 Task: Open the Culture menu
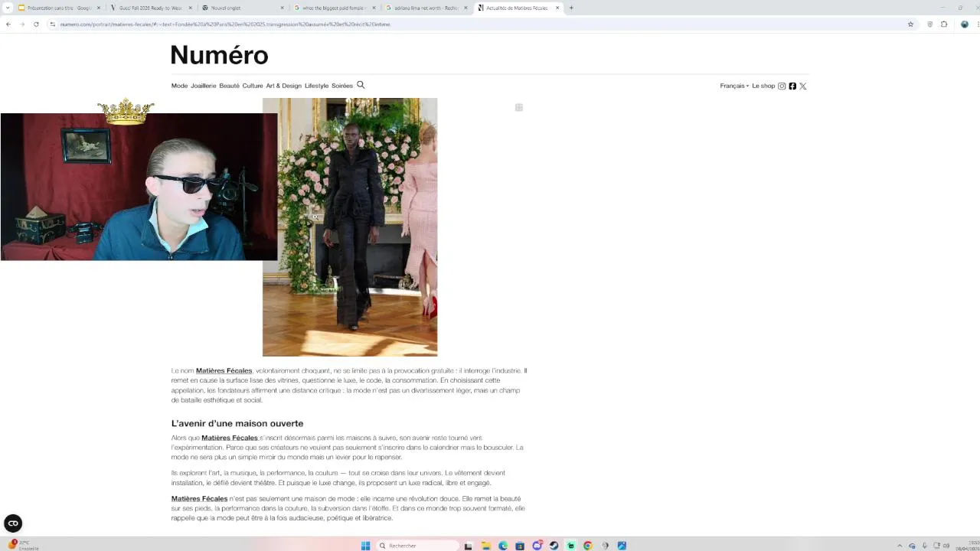253,86
